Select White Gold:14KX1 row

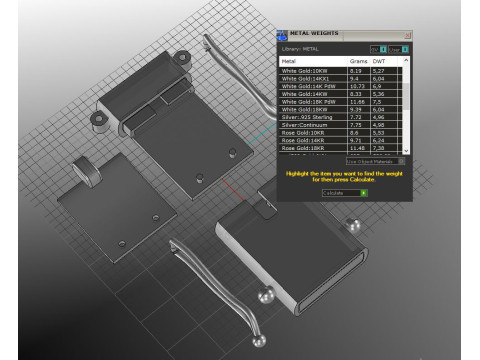[340, 79]
